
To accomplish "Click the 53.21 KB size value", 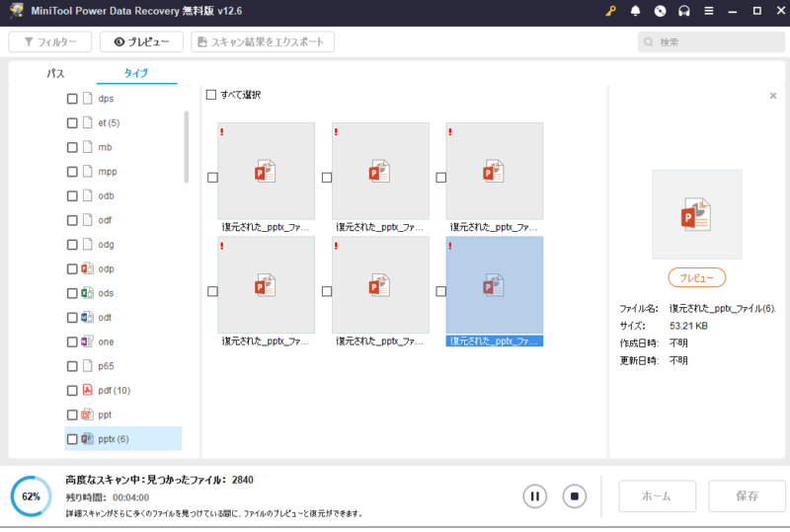I will (688, 326).
